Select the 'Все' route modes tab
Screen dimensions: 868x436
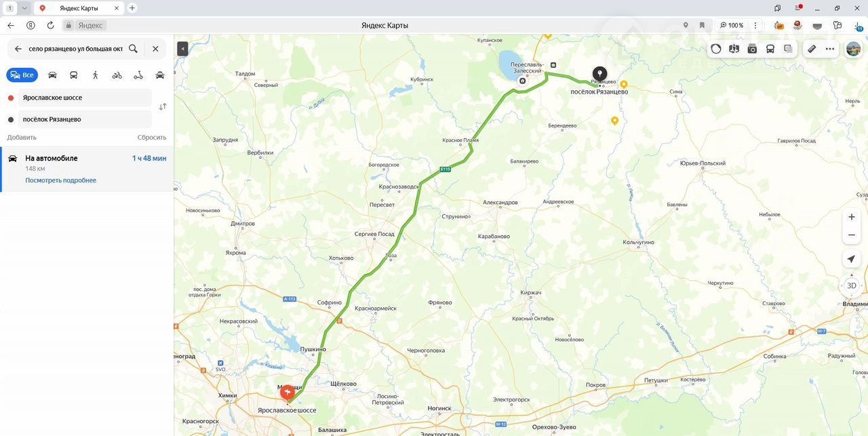point(22,75)
